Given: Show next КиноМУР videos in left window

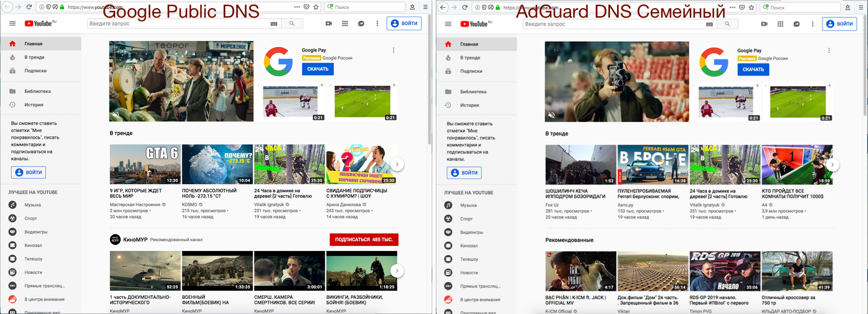Looking at the screenshot, I should click(x=397, y=271).
